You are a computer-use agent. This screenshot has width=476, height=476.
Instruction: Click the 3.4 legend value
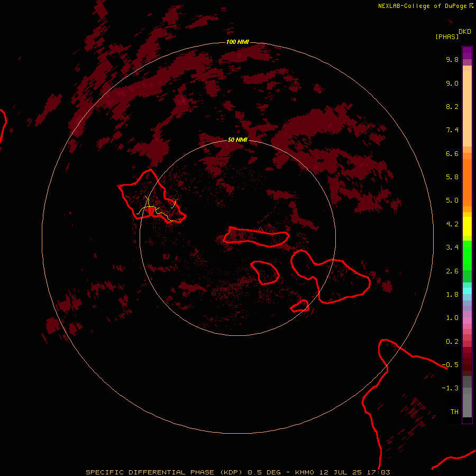click(452, 248)
